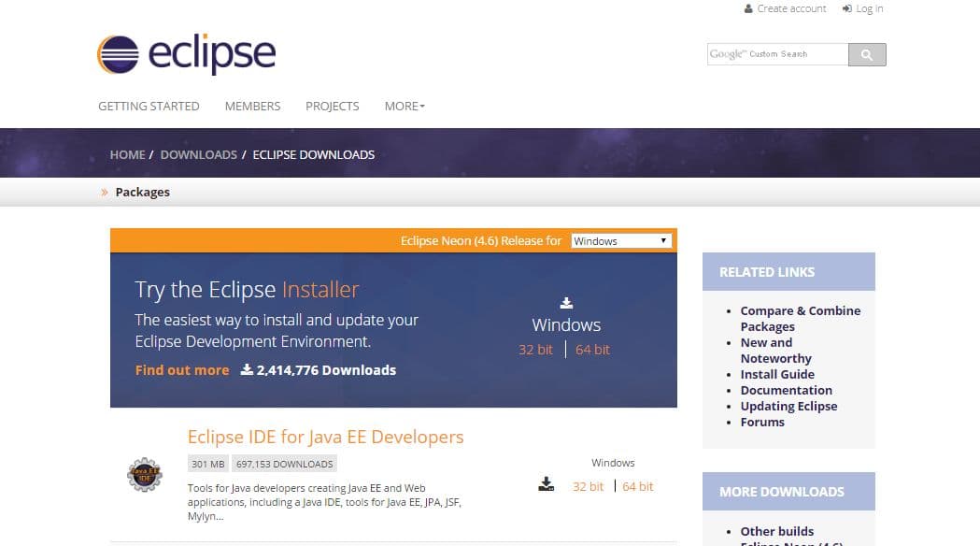Click Eclipse Neon (4.6) Release for label
This screenshot has height=546, width=980.
click(x=480, y=241)
